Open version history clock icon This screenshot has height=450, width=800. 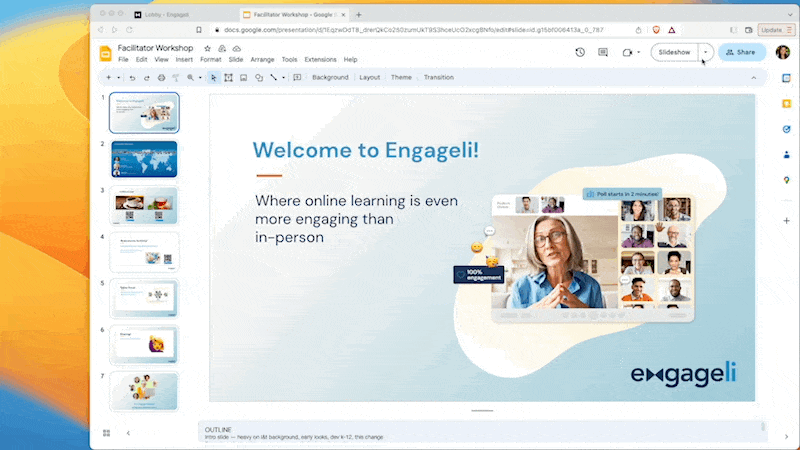pos(580,52)
